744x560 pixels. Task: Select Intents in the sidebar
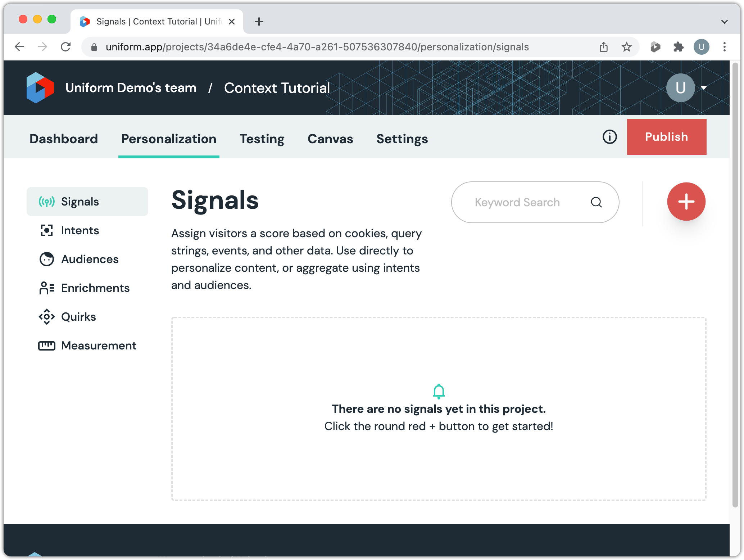80,230
